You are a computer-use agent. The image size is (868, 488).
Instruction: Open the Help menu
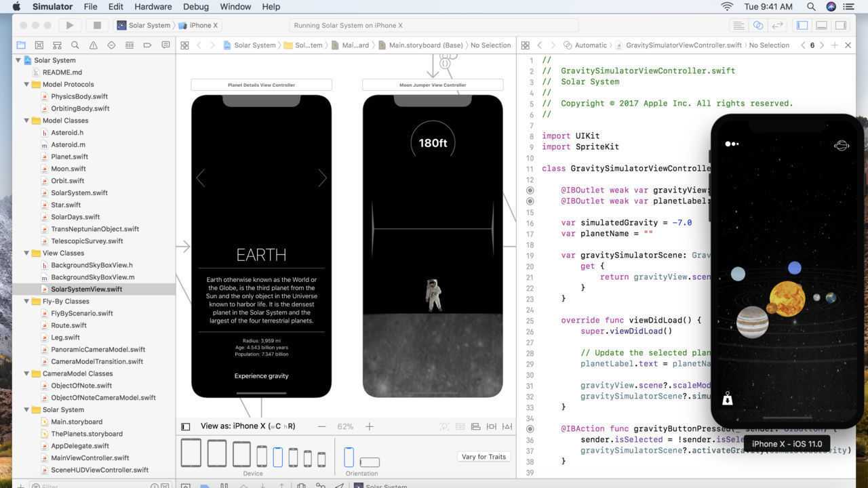tap(271, 7)
